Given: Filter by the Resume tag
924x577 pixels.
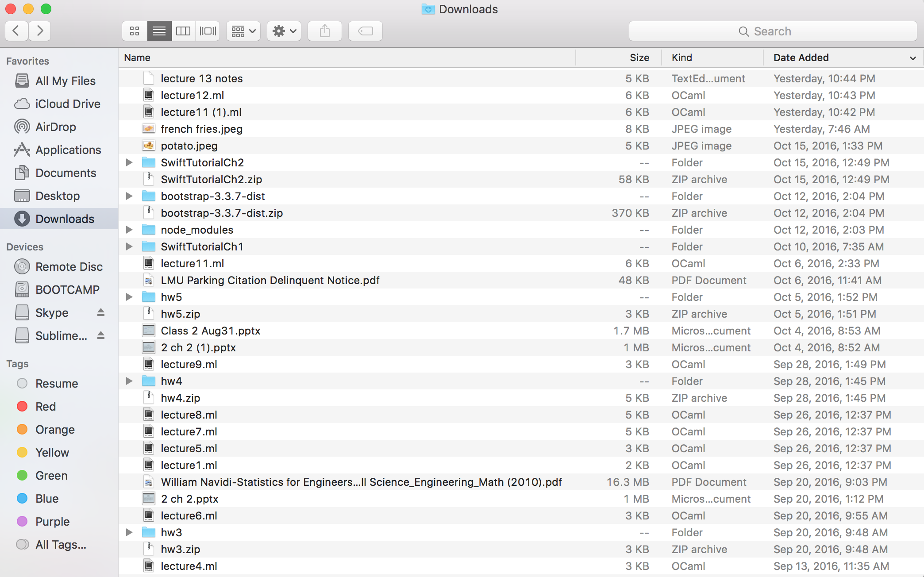Looking at the screenshot, I should coord(59,384).
